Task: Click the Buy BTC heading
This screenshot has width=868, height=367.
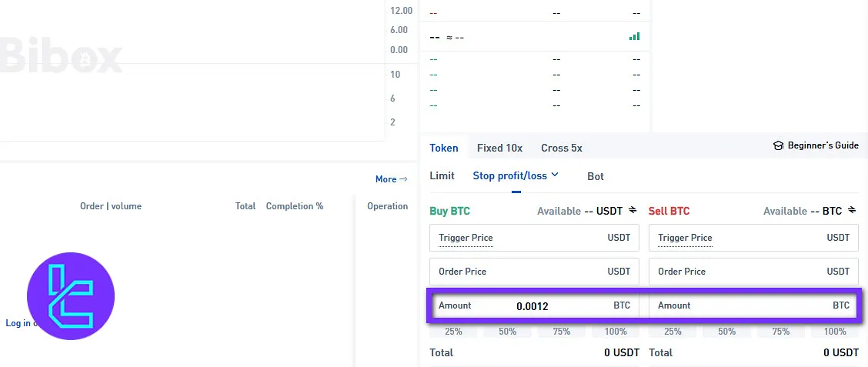Action: point(449,211)
